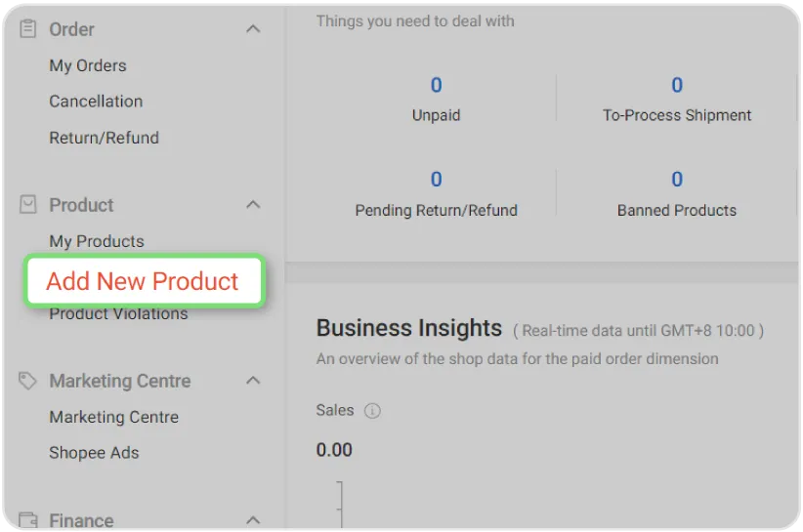The image size is (803, 532).
Task: Click the Sales info icon
Action: point(372,411)
